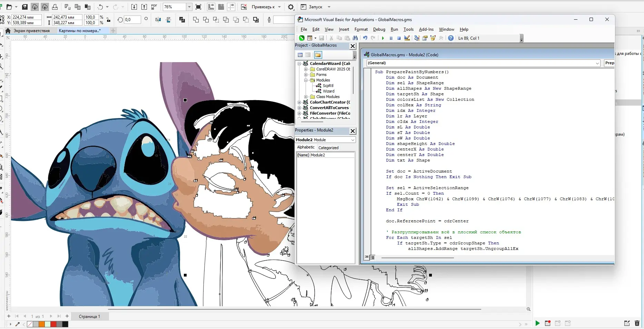Open the Debug menu in VBA
This screenshot has width=644, height=329.
(379, 29)
